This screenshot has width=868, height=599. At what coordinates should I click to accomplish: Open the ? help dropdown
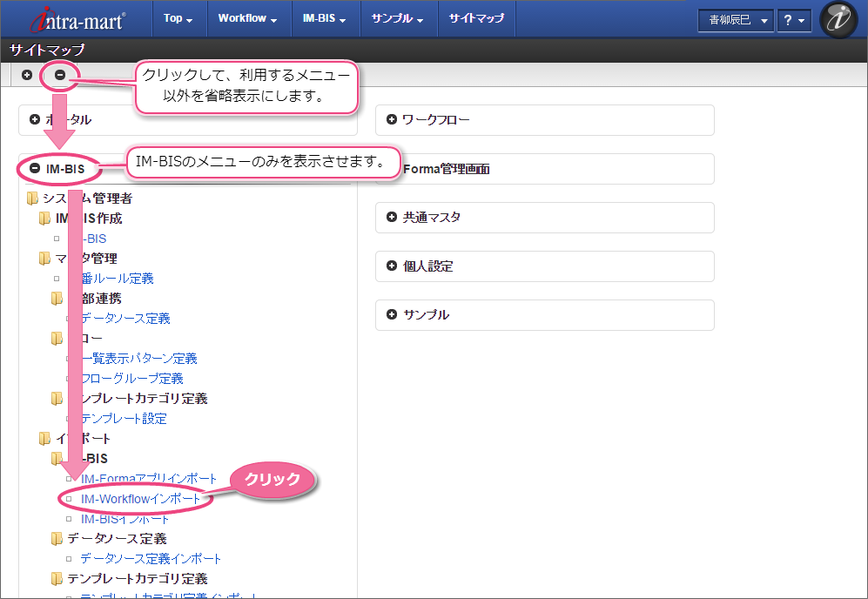pos(794,21)
